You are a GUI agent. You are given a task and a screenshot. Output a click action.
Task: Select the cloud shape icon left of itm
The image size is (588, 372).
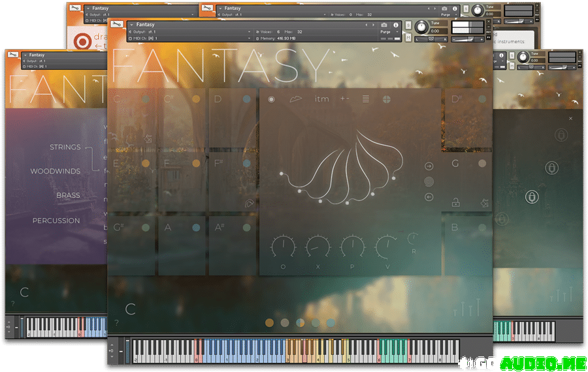(296, 99)
